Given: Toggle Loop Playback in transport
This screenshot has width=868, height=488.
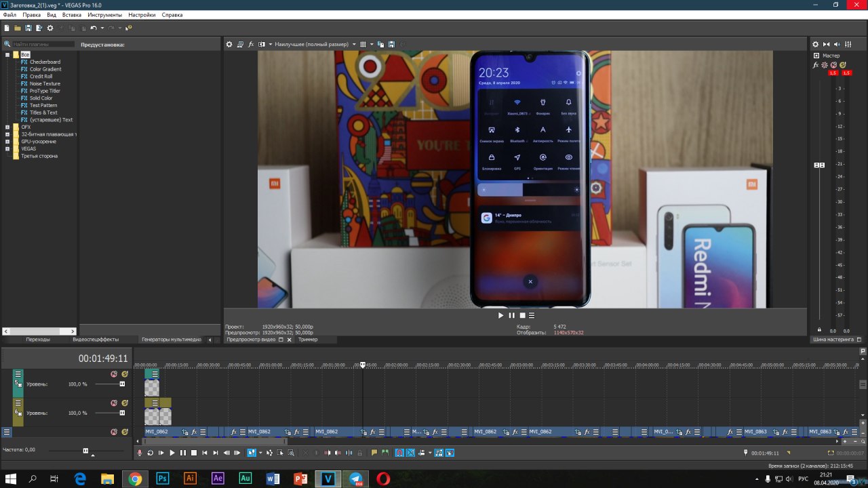Looking at the screenshot, I should (151, 453).
